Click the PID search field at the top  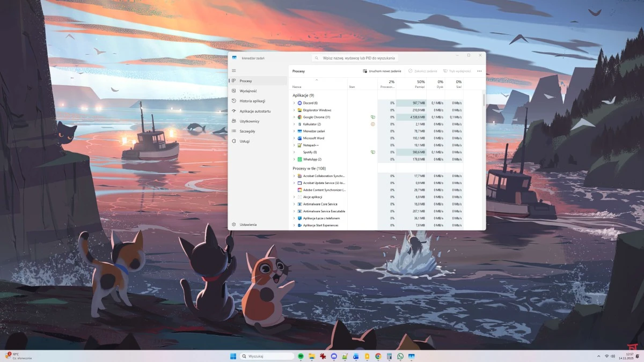pyautogui.click(x=354, y=57)
